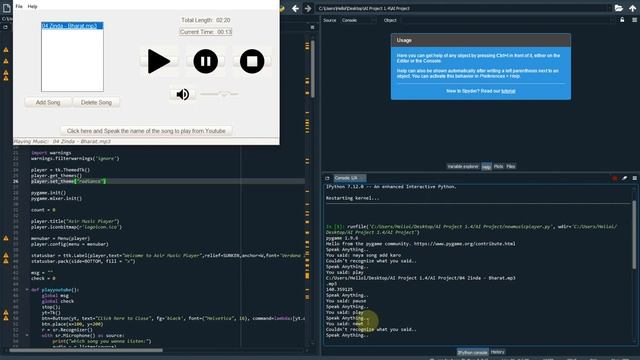Change to parent directory with up arrow
Screen dimensions: 640x360
click(x=633, y=8)
